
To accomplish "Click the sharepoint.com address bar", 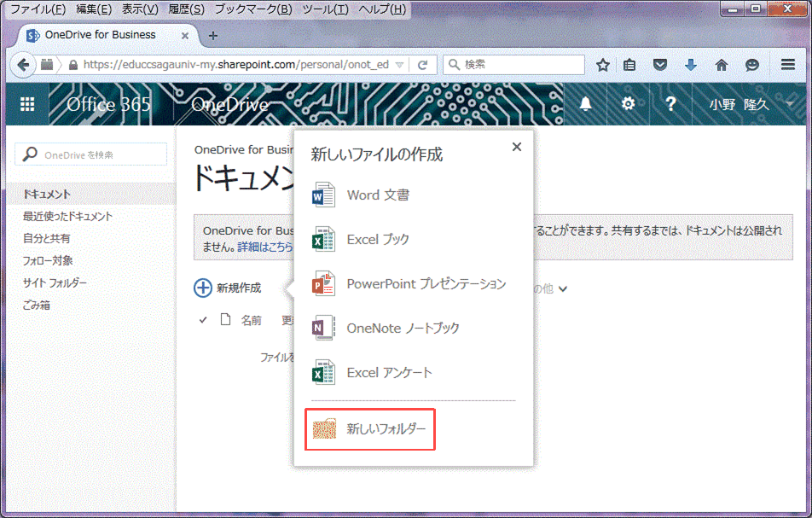I will pos(235,65).
